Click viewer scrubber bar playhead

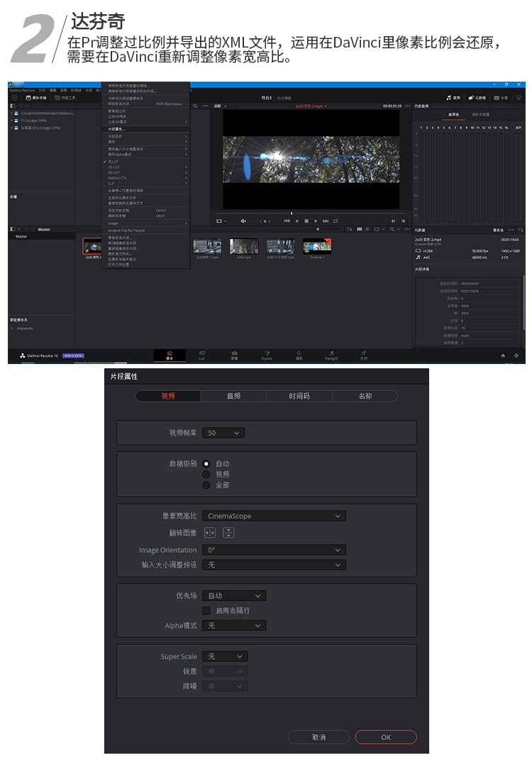point(292,213)
